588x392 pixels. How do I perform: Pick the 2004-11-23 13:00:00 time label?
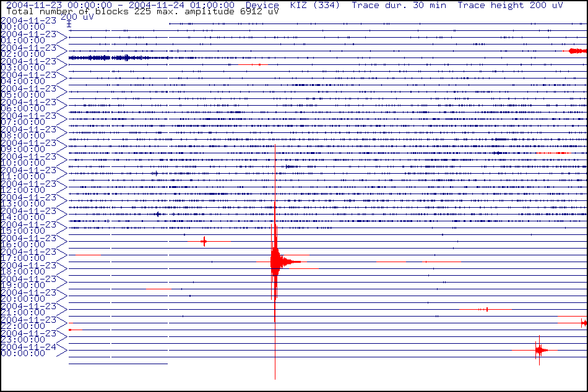[28, 200]
